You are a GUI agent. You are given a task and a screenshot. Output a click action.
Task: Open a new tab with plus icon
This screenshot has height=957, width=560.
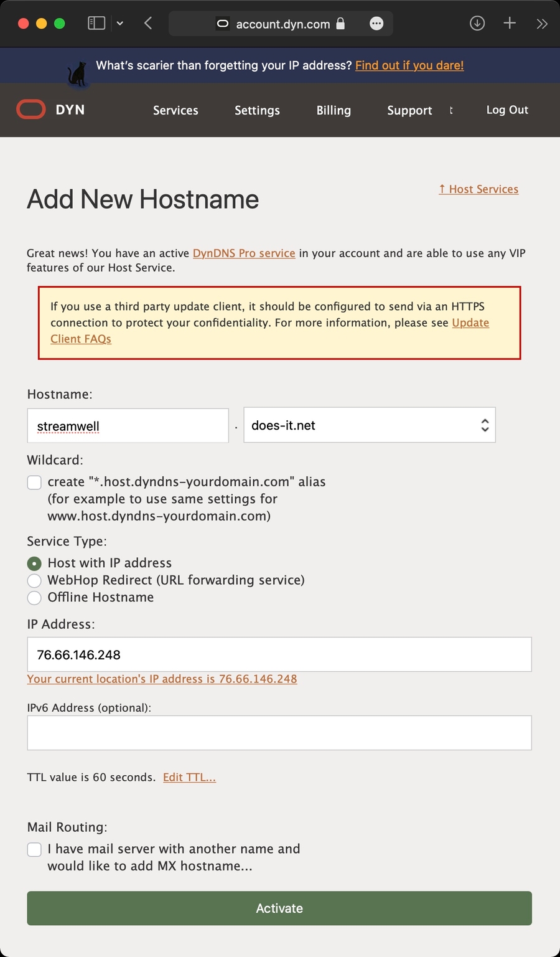510,24
